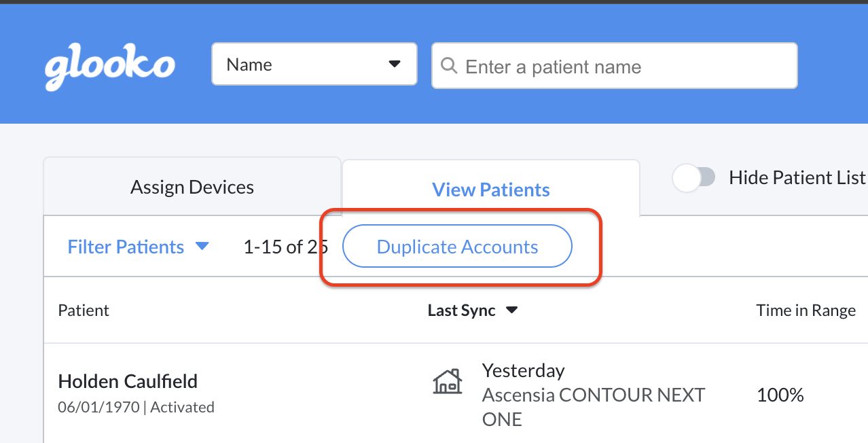The width and height of the screenshot is (868, 443).
Task: Click the Time in Range column header
Action: tap(806, 310)
